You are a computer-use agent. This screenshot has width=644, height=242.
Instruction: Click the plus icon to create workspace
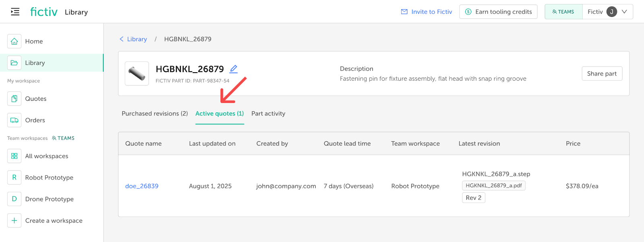click(x=14, y=221)
